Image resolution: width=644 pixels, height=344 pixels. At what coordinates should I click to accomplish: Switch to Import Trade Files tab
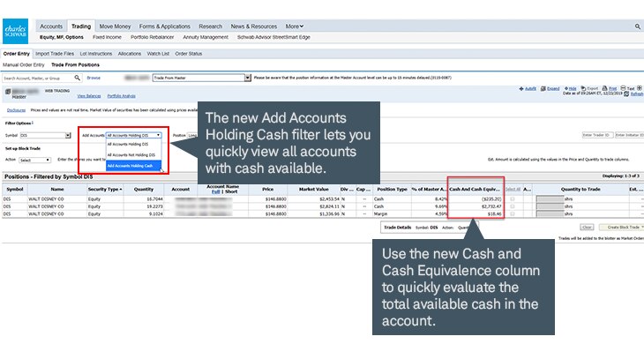pos(55,54)
